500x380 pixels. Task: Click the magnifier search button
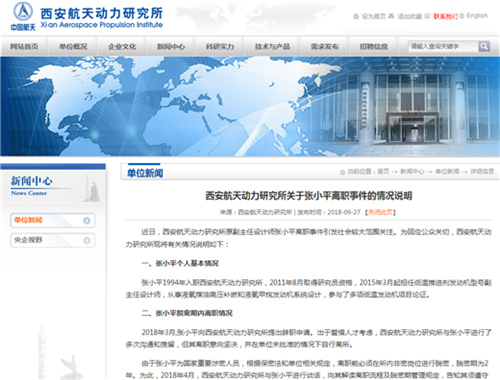[484, 46]
